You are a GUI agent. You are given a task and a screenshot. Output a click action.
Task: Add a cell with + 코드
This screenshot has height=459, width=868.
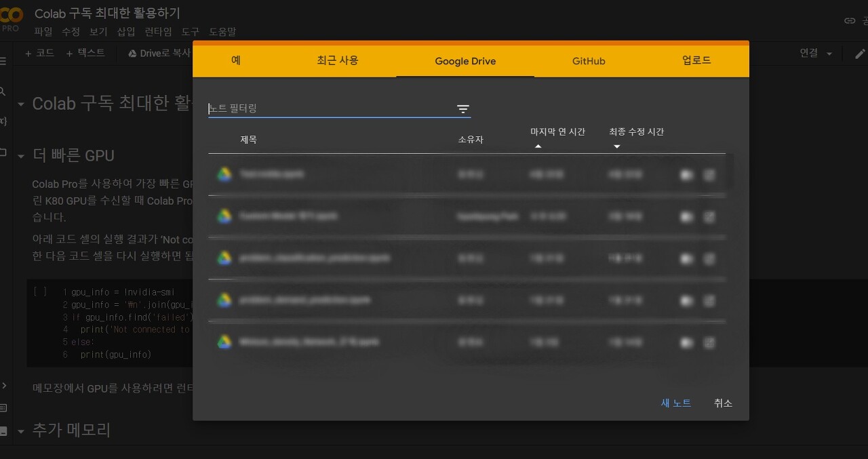pos(39,53)
